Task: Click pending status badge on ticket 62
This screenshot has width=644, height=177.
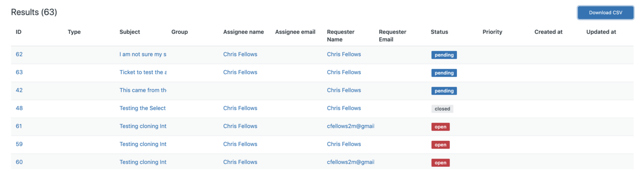Action: (x=444, y=55)
